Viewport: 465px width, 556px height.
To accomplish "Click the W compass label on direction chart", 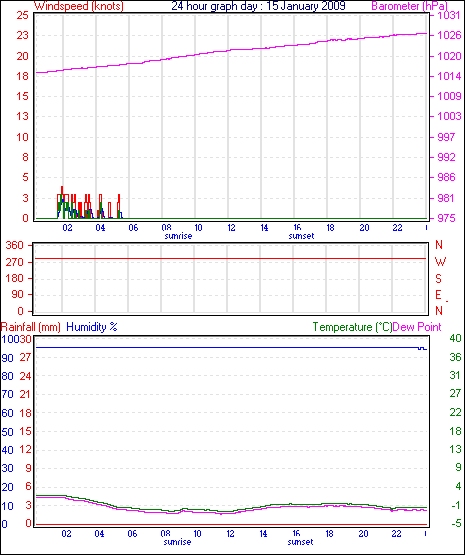I will 440,262.
